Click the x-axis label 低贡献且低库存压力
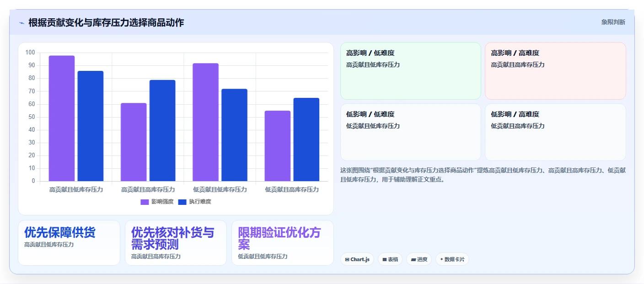Screen dimensions: 644x284 click(x=220, y=189)
